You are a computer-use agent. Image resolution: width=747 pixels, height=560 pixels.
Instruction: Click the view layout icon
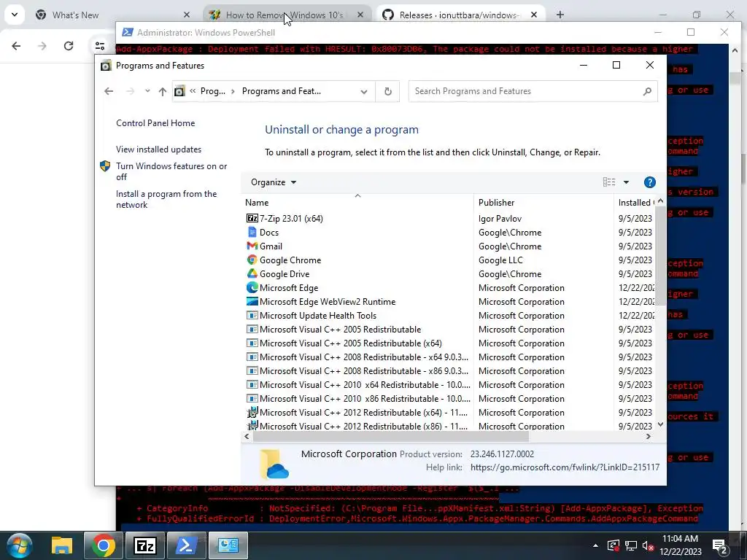609,182
